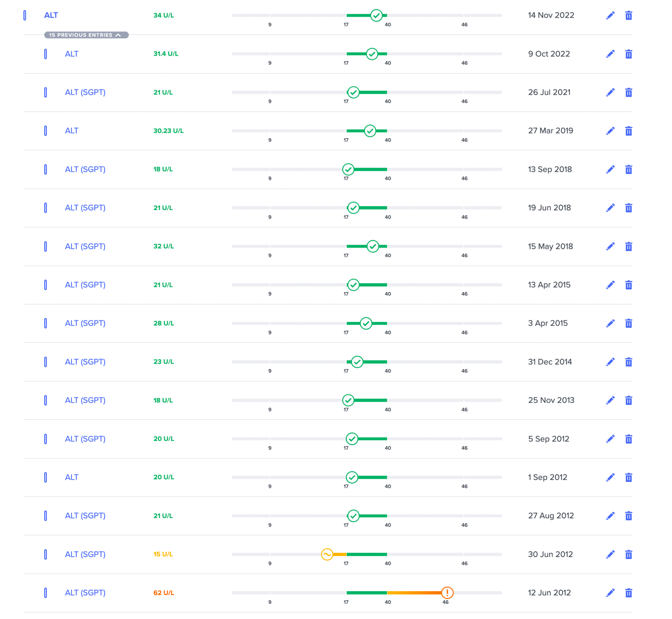This screenshot has width=672, height=619.
Task: Collapse the 15 Previous Entries list
Action: pyautogui.click(x=86, y=35)
